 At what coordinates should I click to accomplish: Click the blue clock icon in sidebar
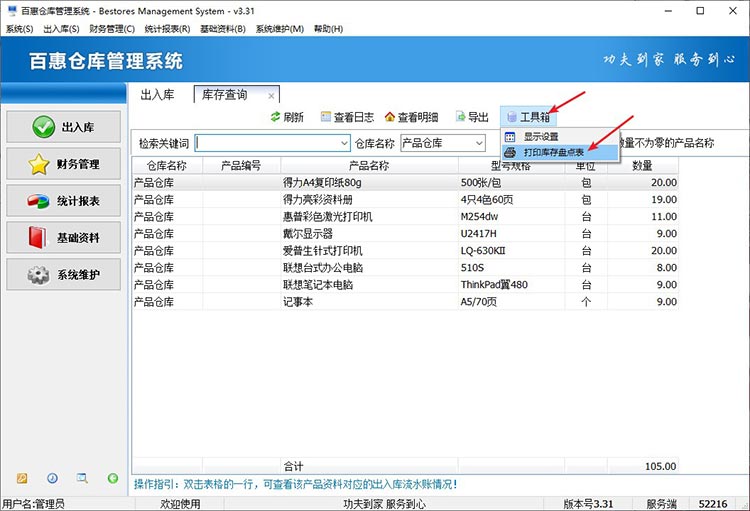(x=52, y=478)
